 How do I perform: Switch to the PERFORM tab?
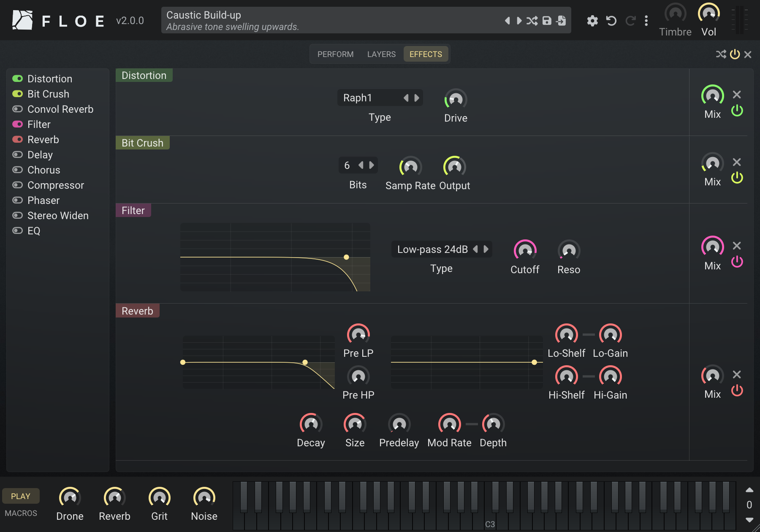pos(336,54)
